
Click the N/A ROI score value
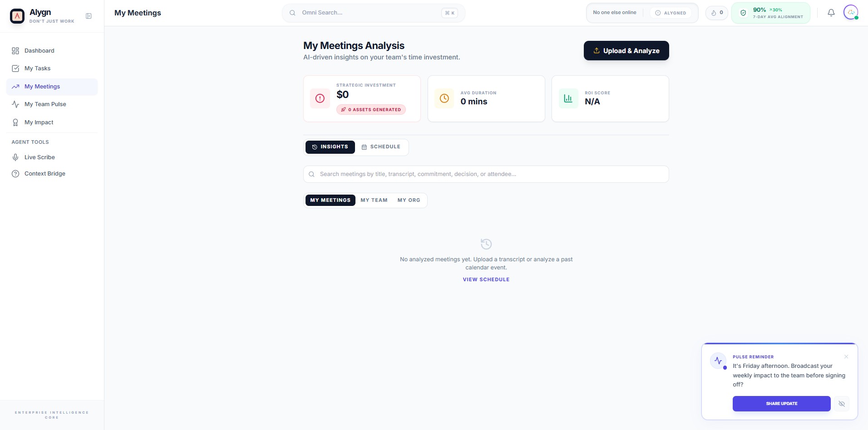tap(592, 102)
